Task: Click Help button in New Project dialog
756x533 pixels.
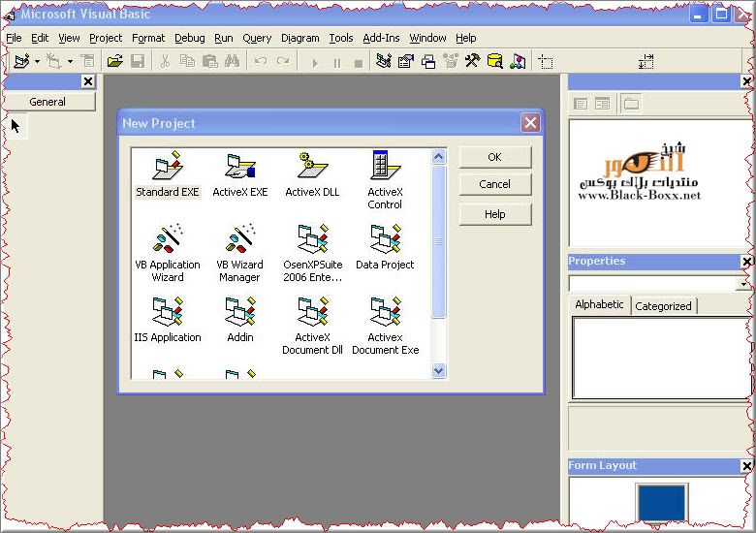Action: (x=495, y=214)
